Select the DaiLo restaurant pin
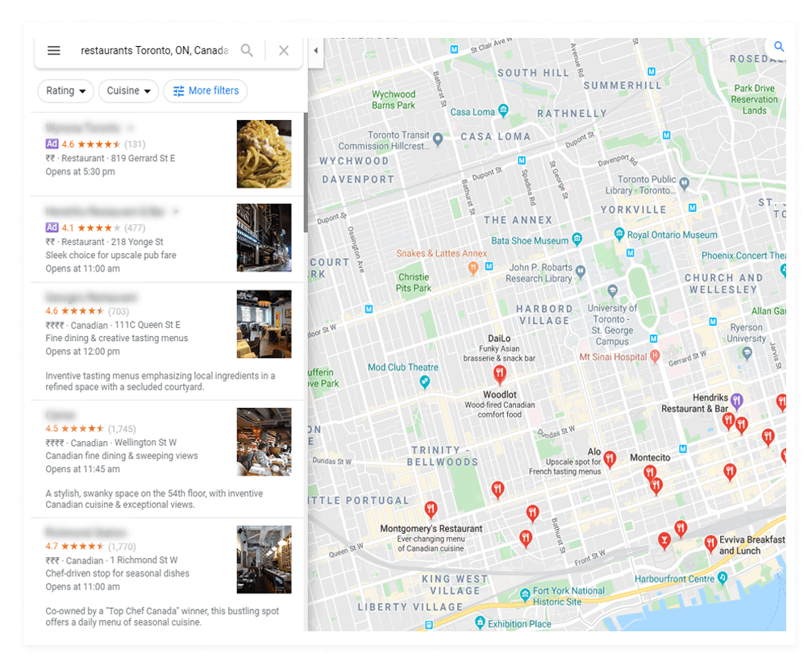 point(500,374)
